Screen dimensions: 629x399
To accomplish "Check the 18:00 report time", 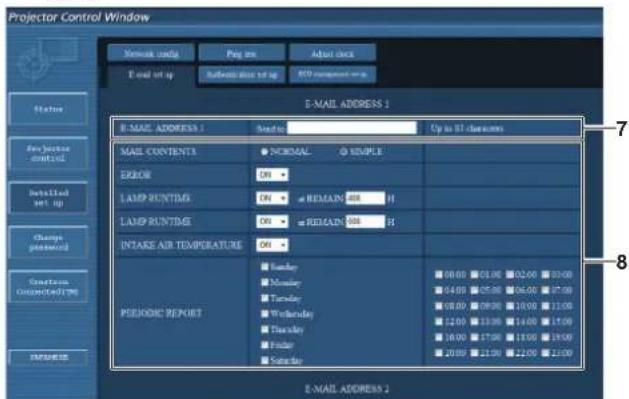I will [510, 337].
